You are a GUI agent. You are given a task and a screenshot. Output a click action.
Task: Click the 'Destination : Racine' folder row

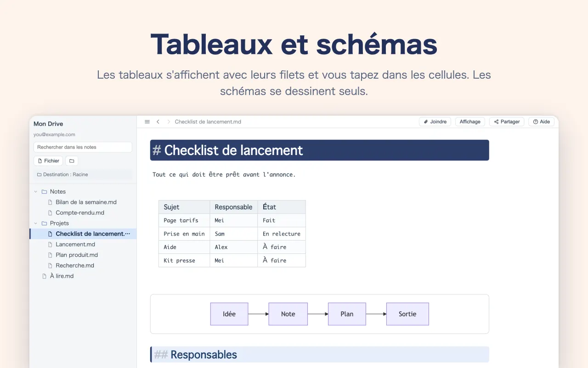83,174
